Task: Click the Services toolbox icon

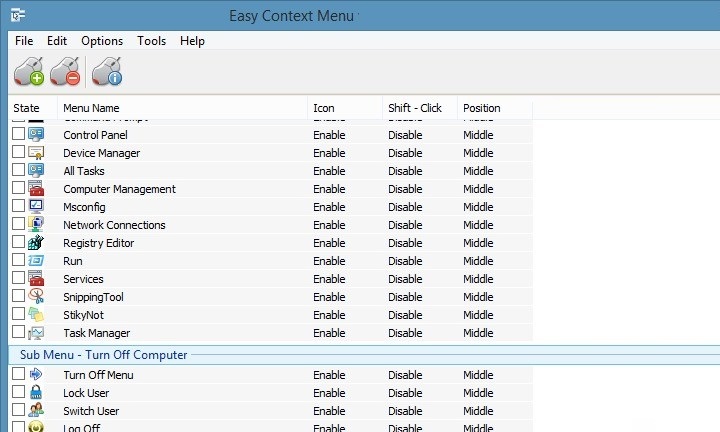Action: click(x=36, y=278)
